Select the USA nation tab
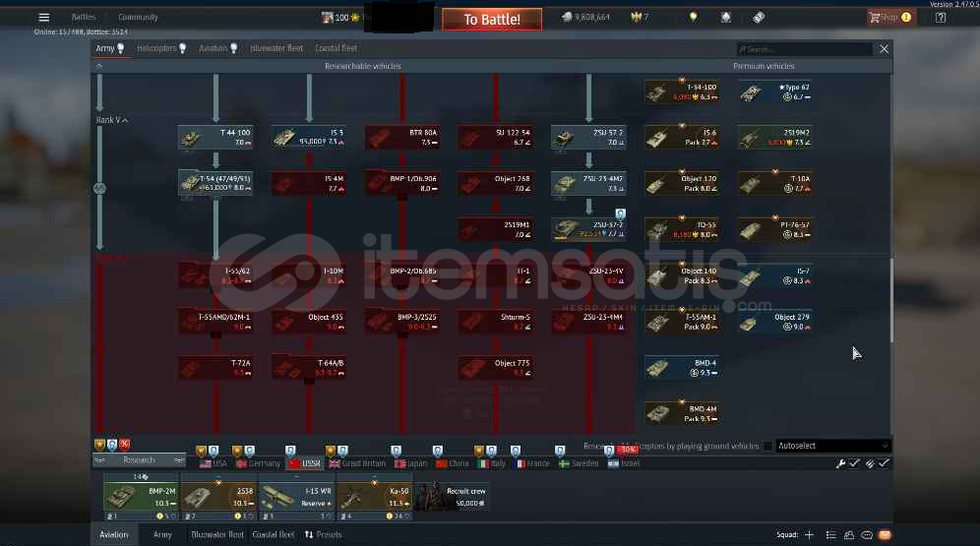This screenshot has width=980, height=546. (x=214, y=463)
